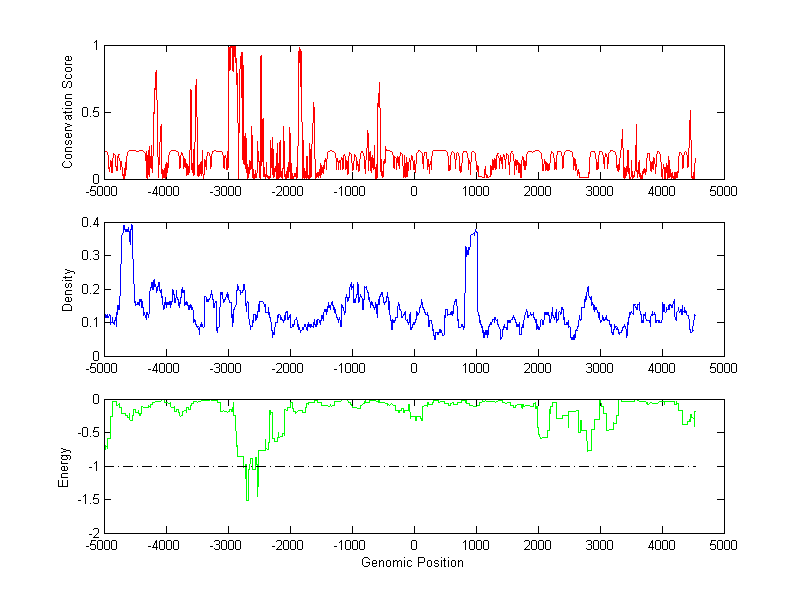Screen dimensions: 800x599
Task: Select the red peak near position 4450
Action: pyautogui.click(x=690, y=112)
